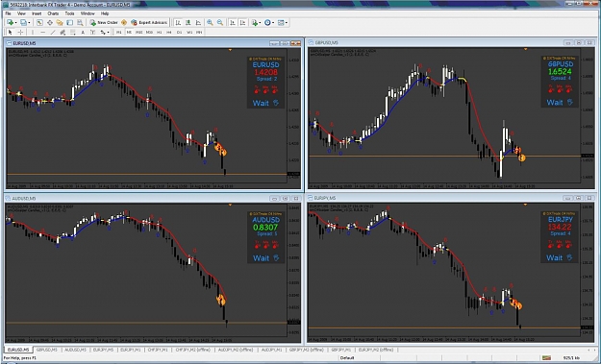Toggle the Terminal panel icon
Screen dimensions: 601x364
(x=70, y=23)
